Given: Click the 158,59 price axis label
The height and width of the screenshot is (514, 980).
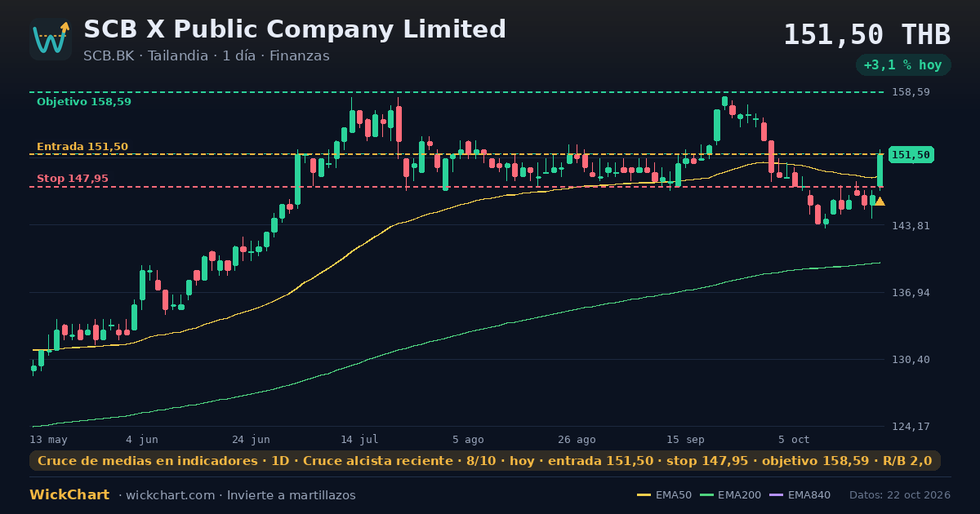Looking at the screenshot, I should click(x=911, y=92).
